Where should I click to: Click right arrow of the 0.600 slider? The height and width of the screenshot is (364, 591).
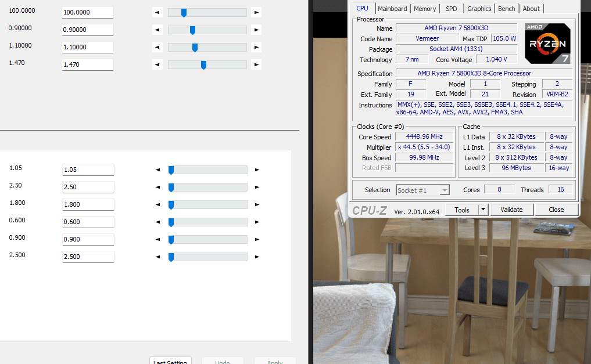(x=257, y=222)
